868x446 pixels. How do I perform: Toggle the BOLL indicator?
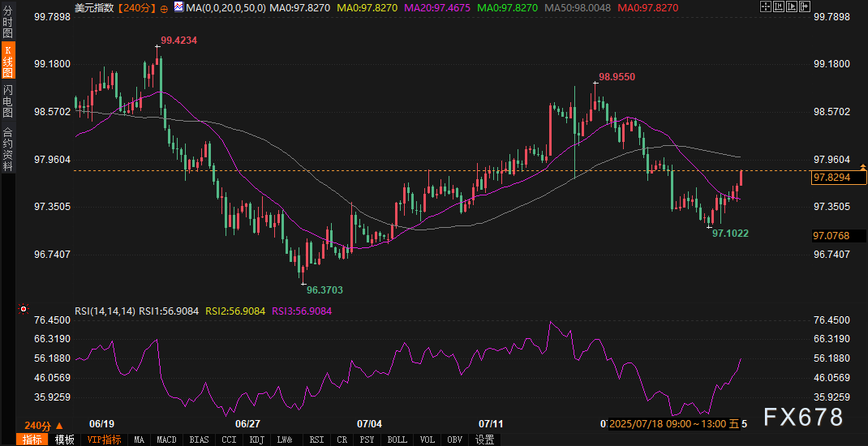[397, 440]
